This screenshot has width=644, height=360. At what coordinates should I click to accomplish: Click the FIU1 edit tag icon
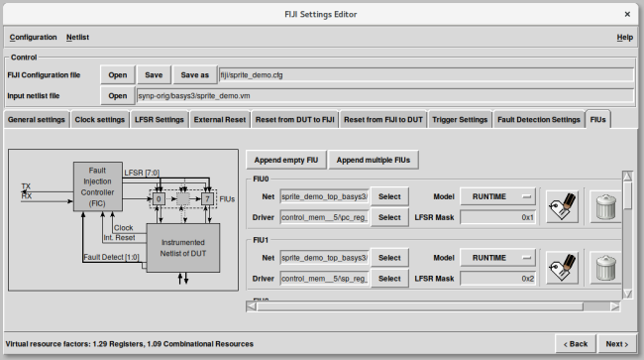point(563,268)
